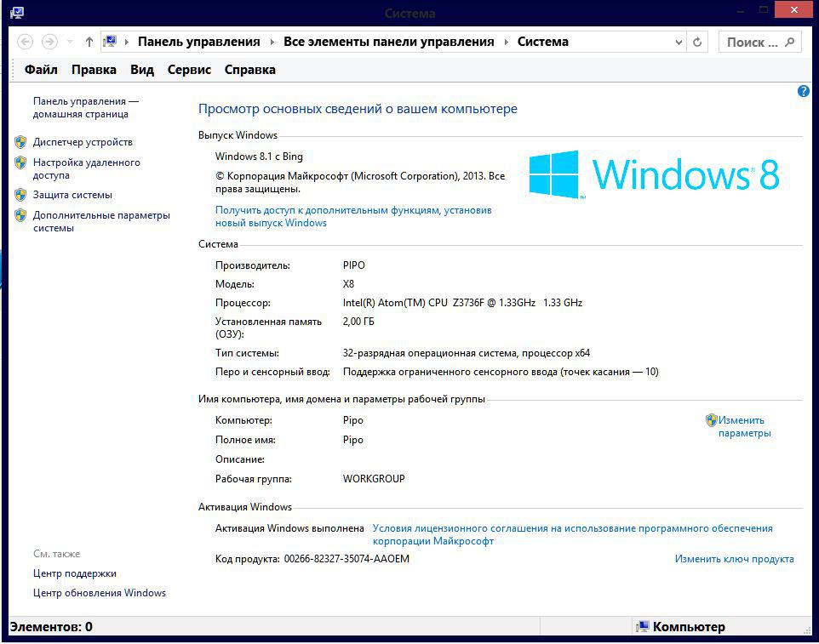
Task: Click the window system icon in title bar
Action: [17, 13]
